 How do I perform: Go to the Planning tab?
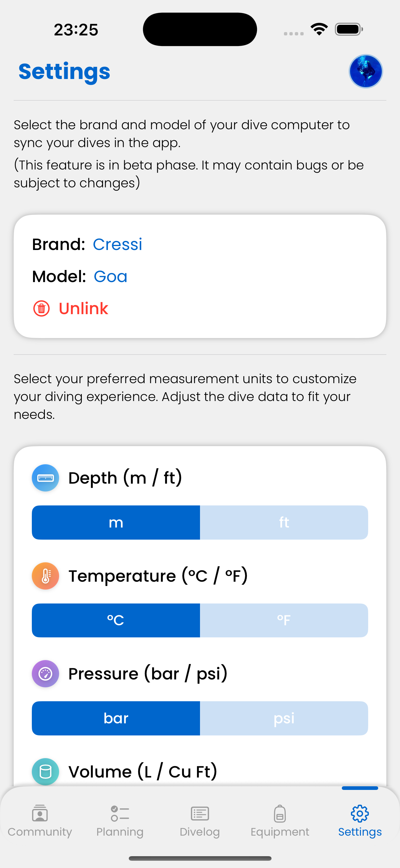120,821
